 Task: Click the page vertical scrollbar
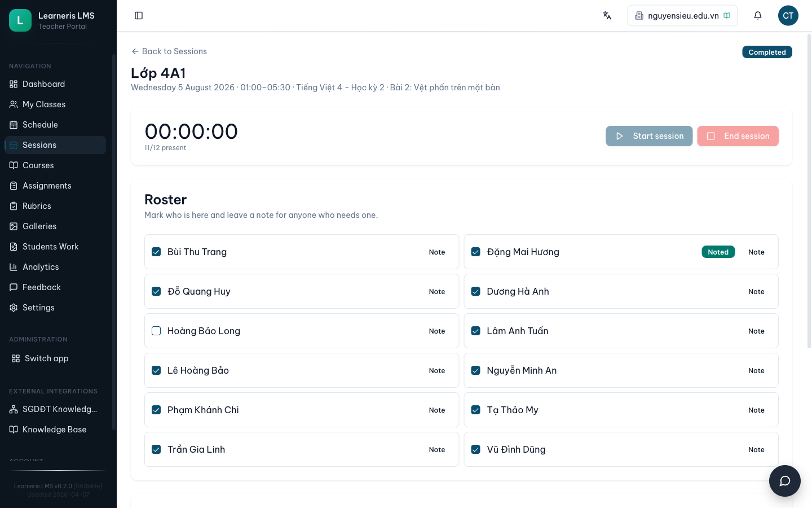click(809, 191)
